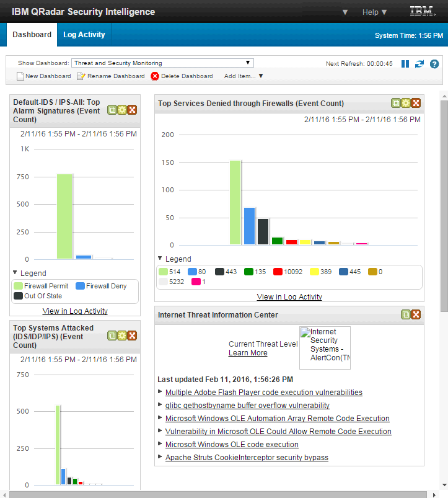Open the Add Item dropdown menu
448x498 pixels.
pos(244,76)
